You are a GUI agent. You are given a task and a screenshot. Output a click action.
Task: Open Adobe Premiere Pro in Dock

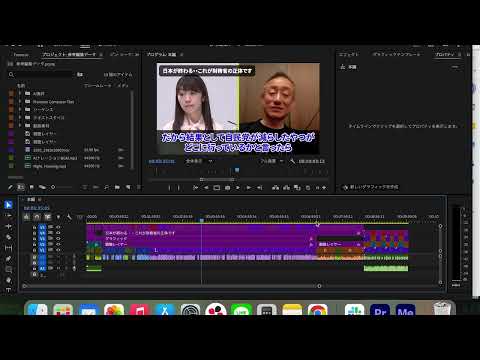click(x=380, y=311)
